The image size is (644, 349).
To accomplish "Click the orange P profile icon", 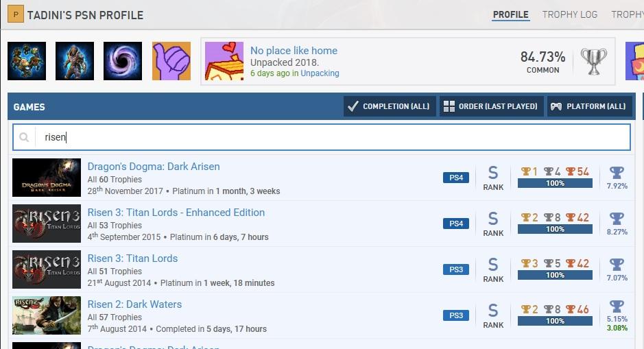I will [16, 14].
